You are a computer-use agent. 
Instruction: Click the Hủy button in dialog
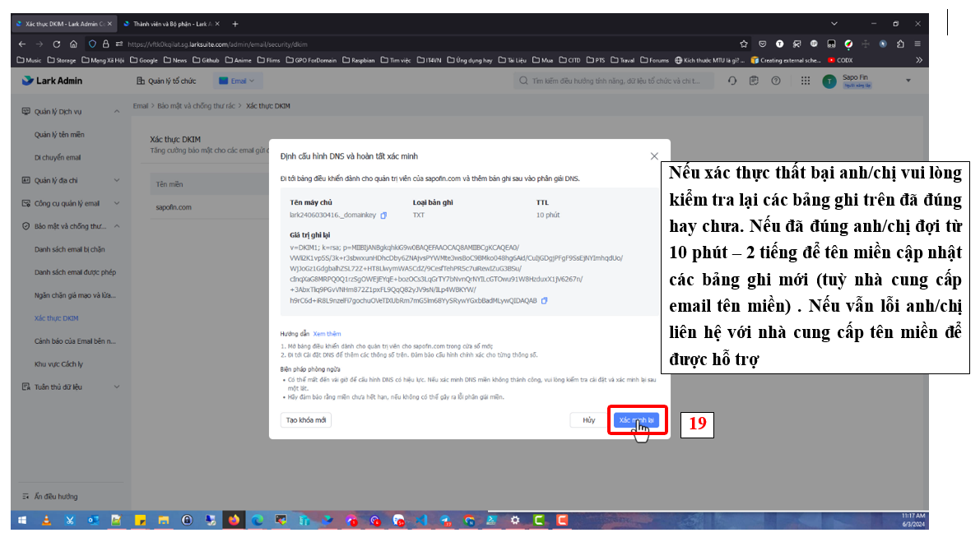tap(589, 420)
